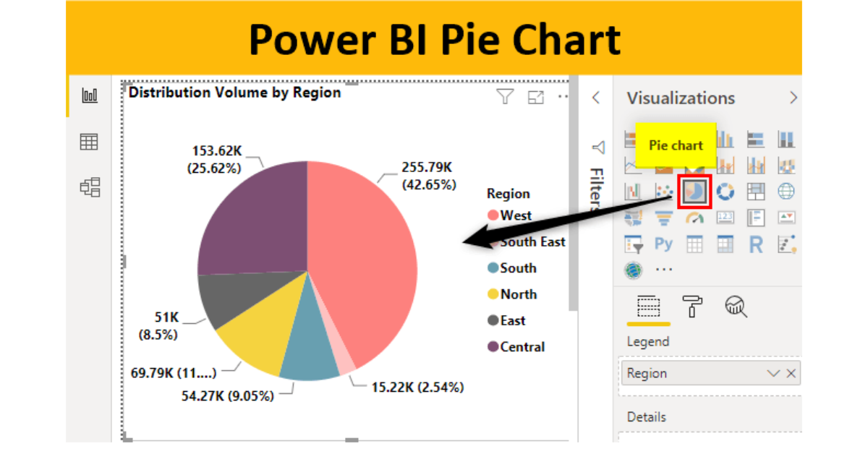868x454 pixels.
Task: Select the Waterfall chart visualization
Action: 632,191
